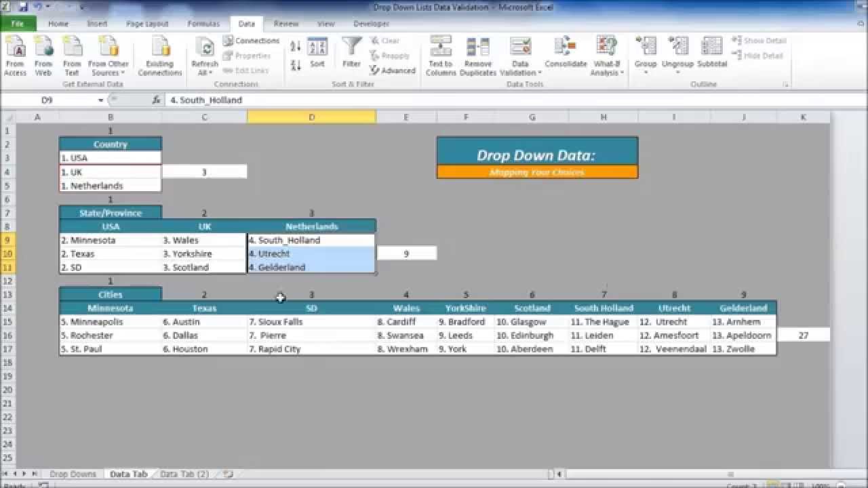Open the Sort dialog

[317, 53]
